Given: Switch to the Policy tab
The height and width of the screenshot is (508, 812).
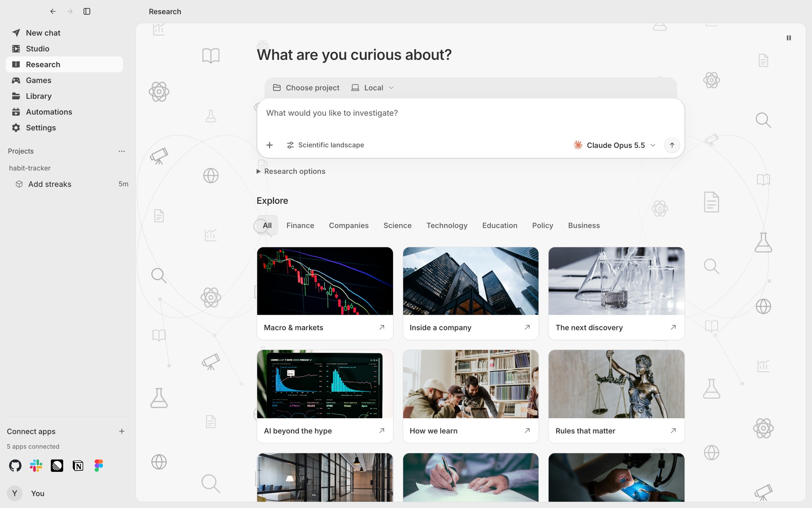Looking at the screenshot, I should coord(542,225).
